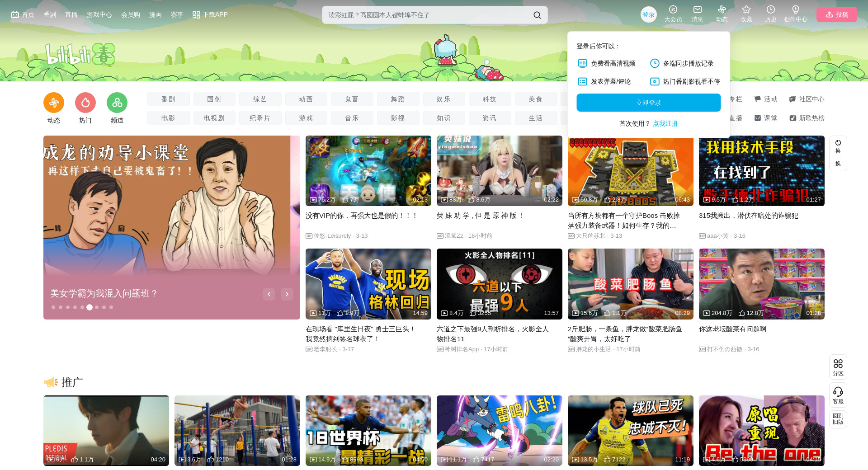868x470 pixels.
Task: Click the orange 动态 circle icon
Action: click(x=54, y=103)
